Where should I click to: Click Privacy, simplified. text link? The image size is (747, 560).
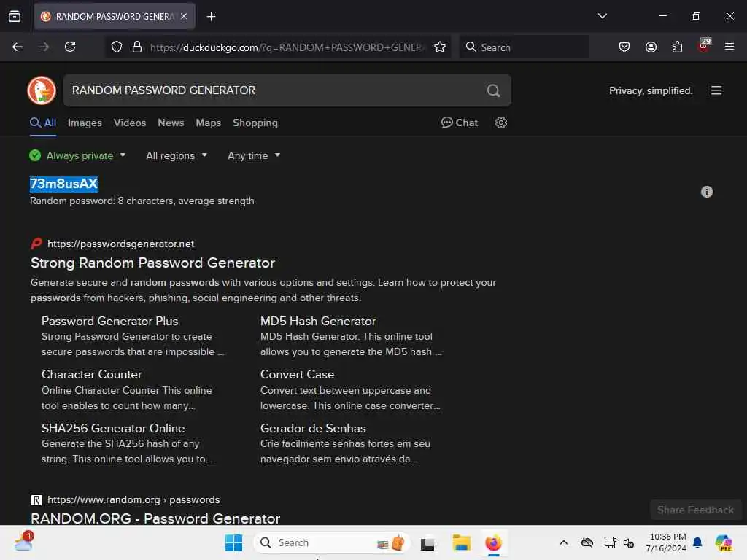coord(650,90)
